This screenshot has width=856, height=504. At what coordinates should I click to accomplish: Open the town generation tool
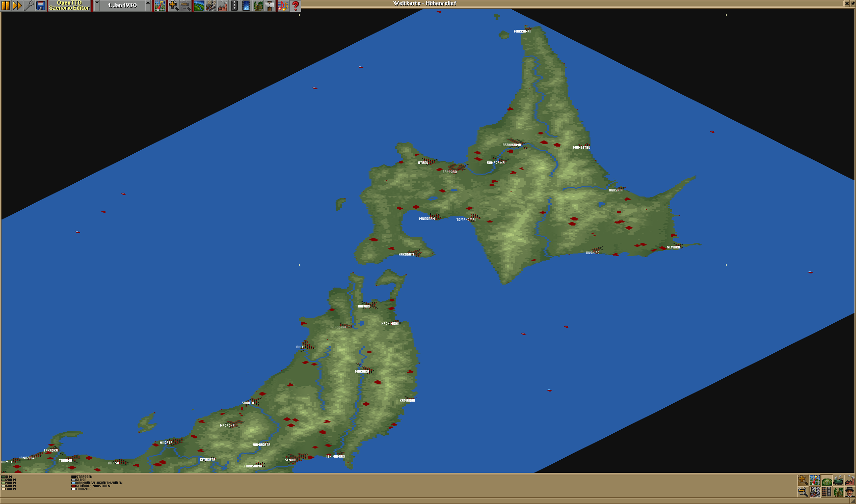click(210, 6)
